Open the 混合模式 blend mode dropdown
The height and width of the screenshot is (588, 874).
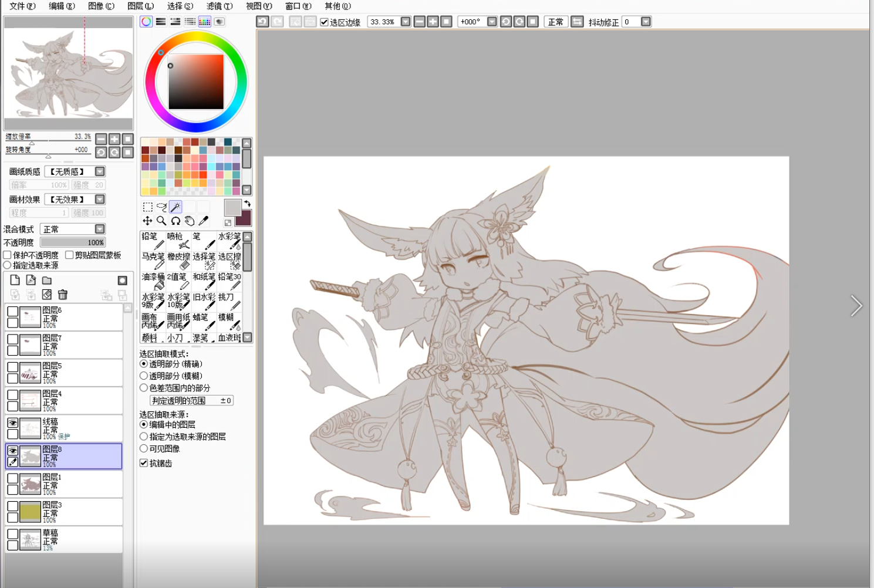(100, 229)
